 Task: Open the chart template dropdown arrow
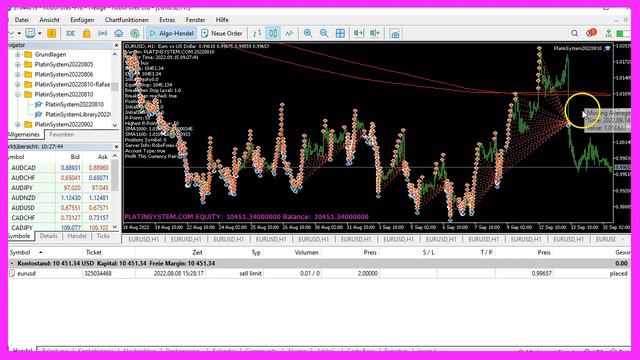[x=40, y=33]
